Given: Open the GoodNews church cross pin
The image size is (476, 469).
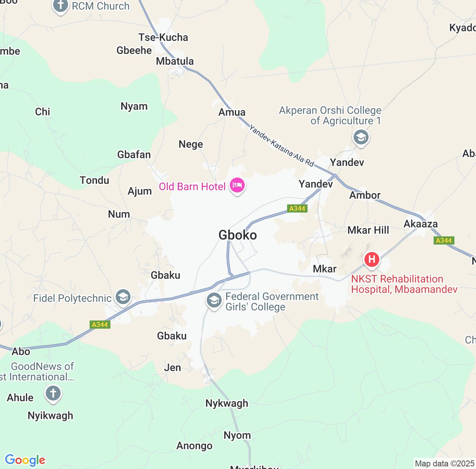Looking at the screenshot, I should [x=53, y=394].
